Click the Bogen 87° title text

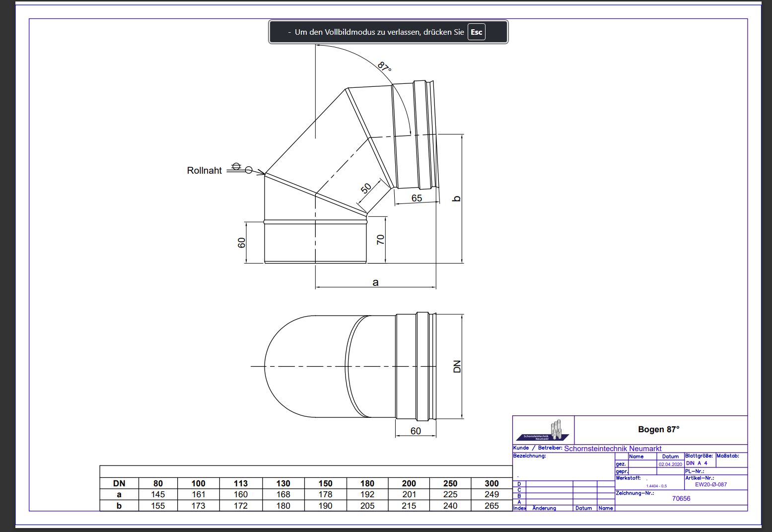click(x=658, y=429)
